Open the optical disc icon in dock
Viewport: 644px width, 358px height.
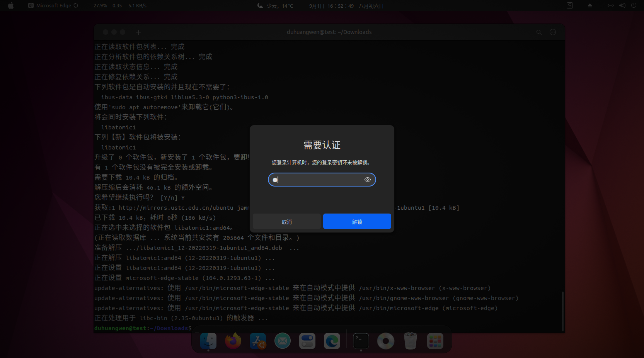(x=386, y=341)
